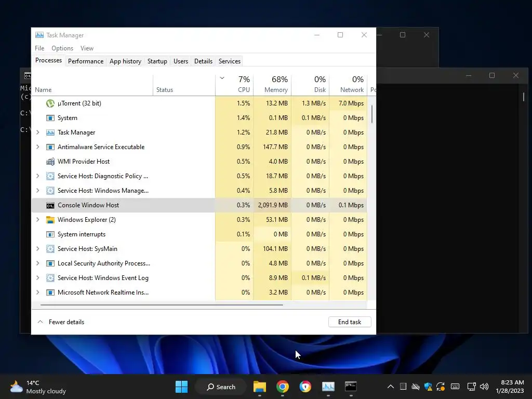532x399 pixels.
Task: Click the System interrupts icon
Action: (x=50, y=234)
